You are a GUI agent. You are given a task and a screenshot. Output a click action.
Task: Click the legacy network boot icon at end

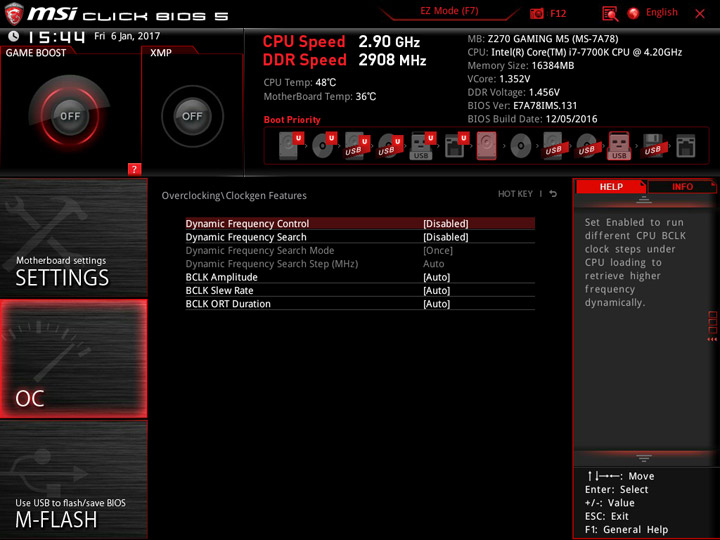point(686,146)
